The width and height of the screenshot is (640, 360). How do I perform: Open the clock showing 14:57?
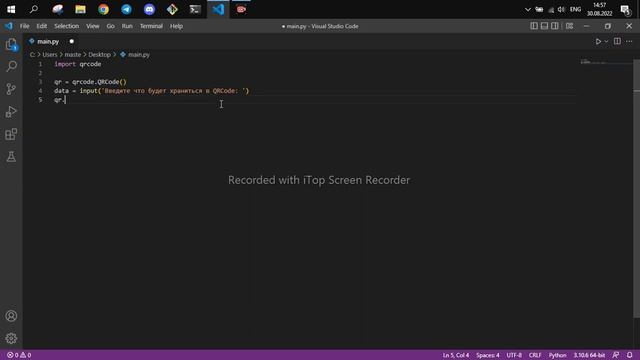[600, 9]
